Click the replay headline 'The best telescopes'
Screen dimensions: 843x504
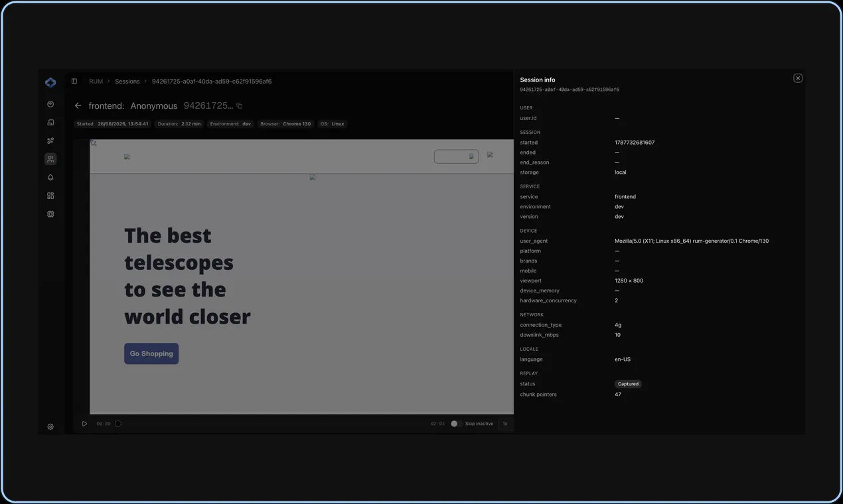pyautogui.click(x=179, y=249)
